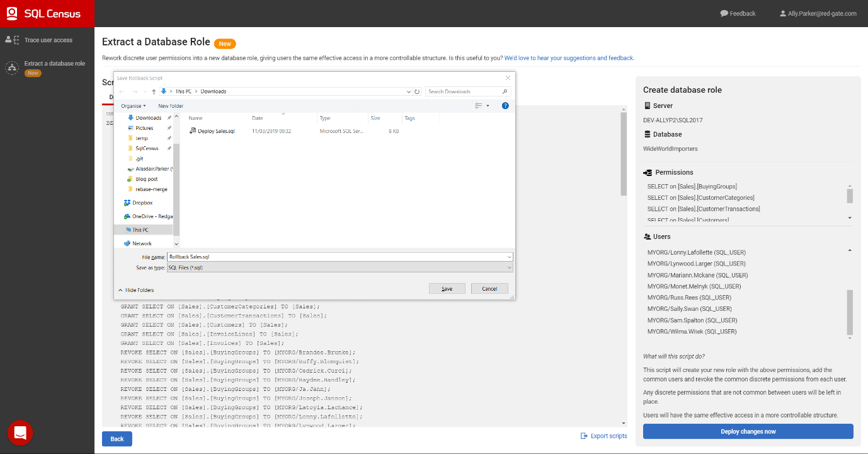This screenshot has height=454, width=868.
Task: Change the file view layout icon
Action: (479, 106)
